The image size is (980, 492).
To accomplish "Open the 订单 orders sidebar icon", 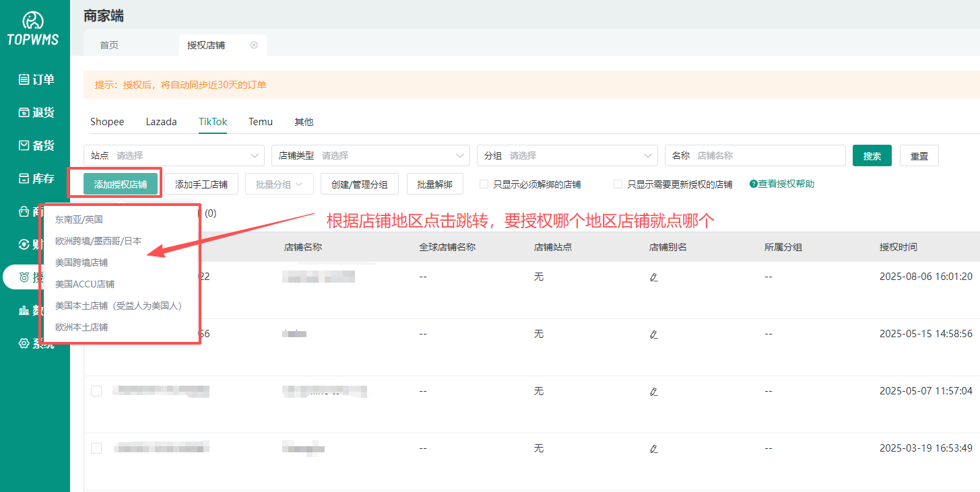I will pos(24,79).
